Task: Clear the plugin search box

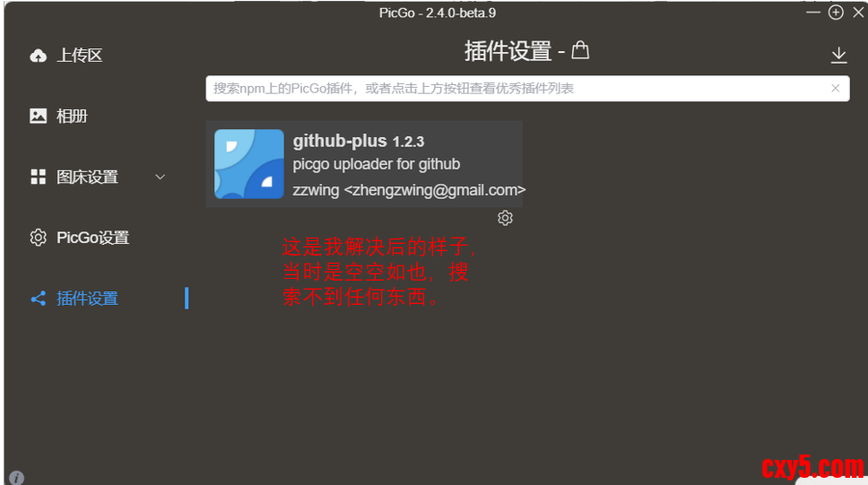Action: (x=836, y=88)
